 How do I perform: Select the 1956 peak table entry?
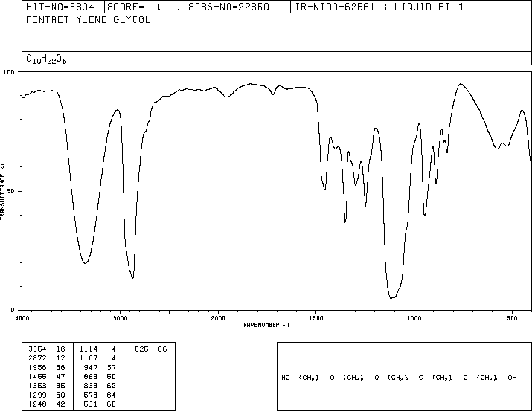click(x=47, y=367)
